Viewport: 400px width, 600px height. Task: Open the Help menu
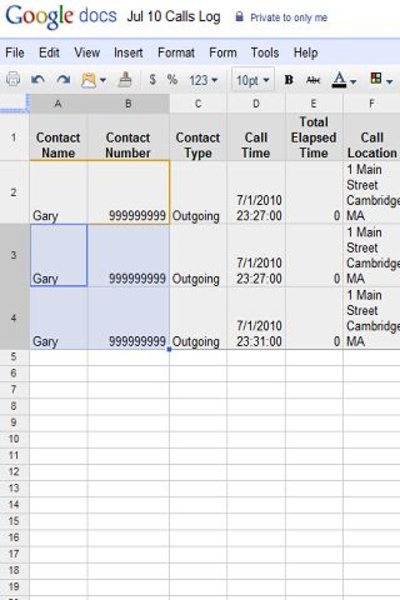coord(305,52)
